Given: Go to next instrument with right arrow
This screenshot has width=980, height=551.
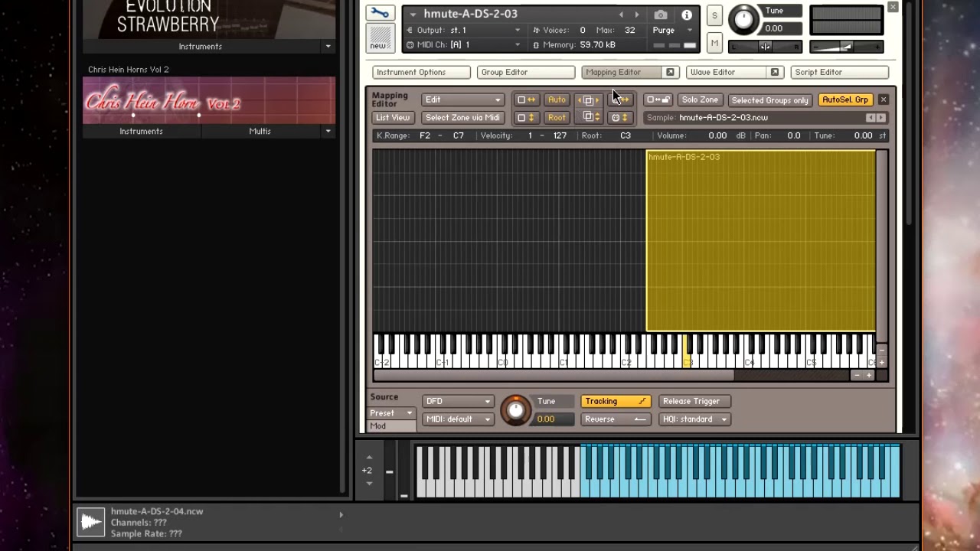Looking at the screenshot, I should 637,15.
